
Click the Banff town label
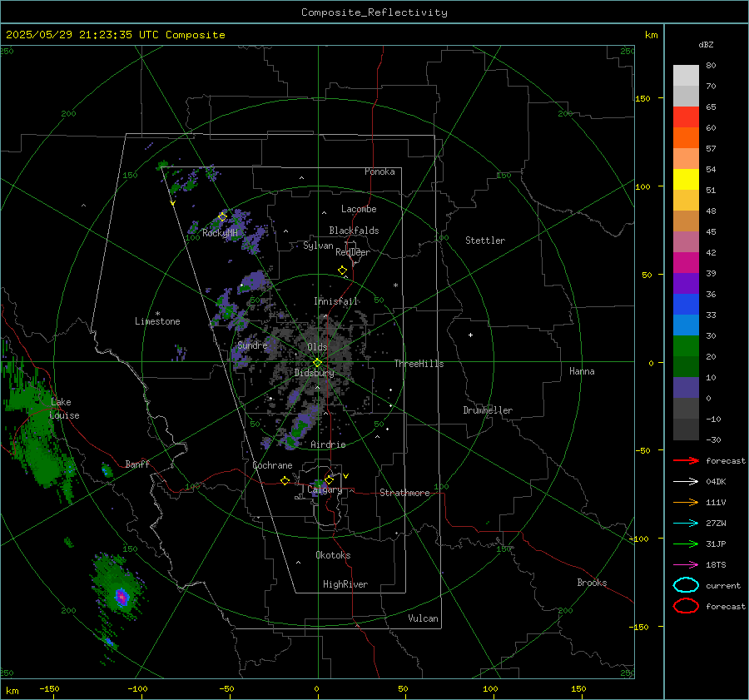(137, 464)
